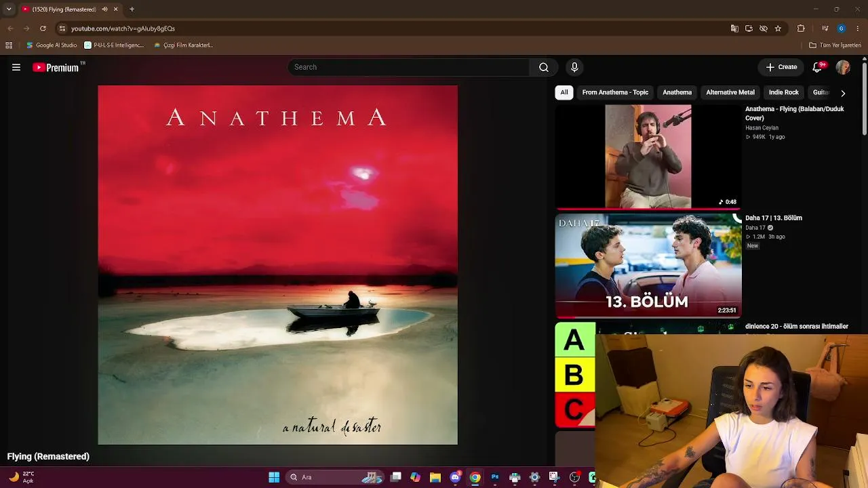Open Çizgi Film Karakterleri bookmark
Viewport: 868px width, 488px height.
tap(183, 45)
